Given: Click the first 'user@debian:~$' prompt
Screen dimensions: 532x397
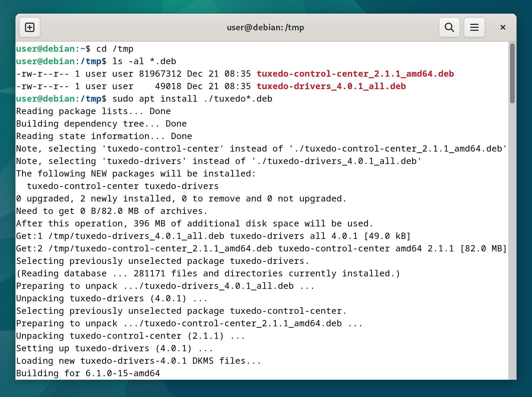Looking at the screenshot, I should [x=53, y=49].
